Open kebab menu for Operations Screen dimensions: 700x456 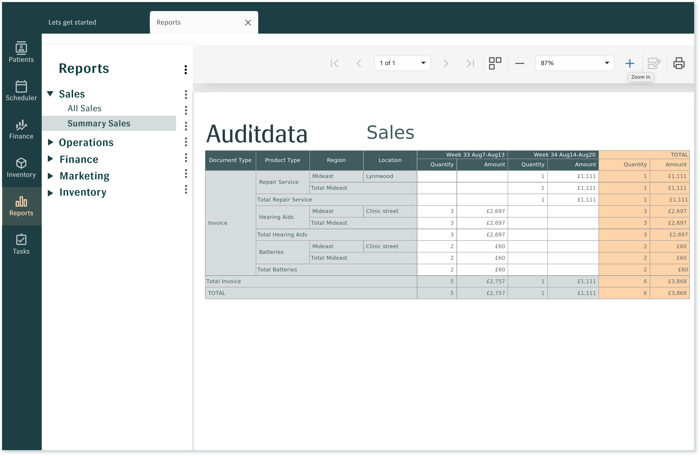click(x=186, y=142)
